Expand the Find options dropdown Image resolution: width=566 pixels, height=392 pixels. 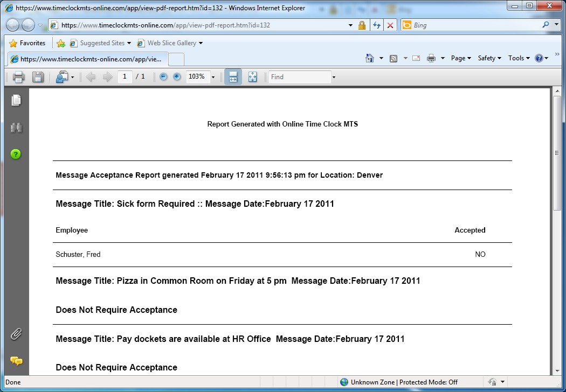(334, 77)
